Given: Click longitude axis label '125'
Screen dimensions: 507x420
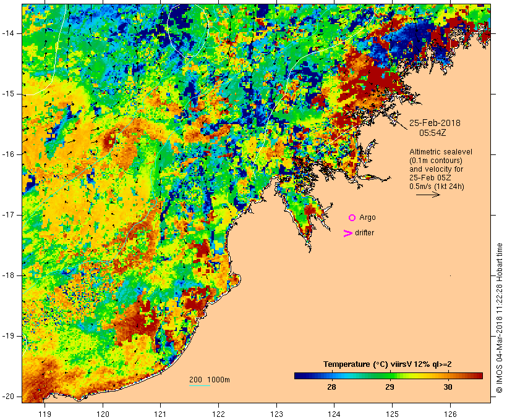Looking at the screenshot, I should 392,414.
